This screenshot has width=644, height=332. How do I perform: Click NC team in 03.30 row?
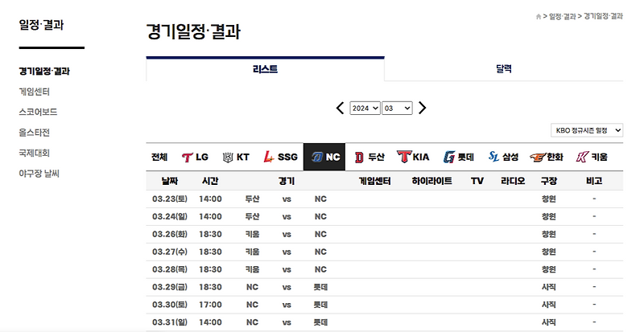(x=252, y=305)
